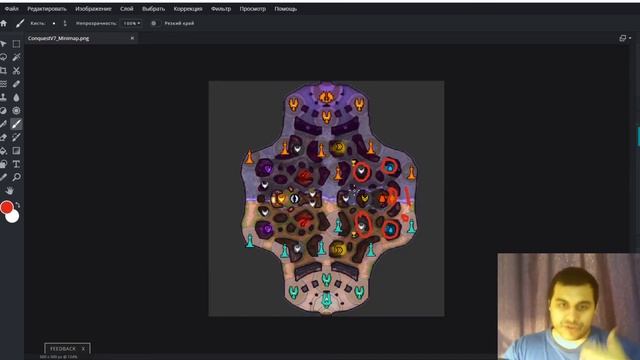The width and height of the screenshot is (640, 360).
Task: Go to the Home screen icon
Action: 4,24
